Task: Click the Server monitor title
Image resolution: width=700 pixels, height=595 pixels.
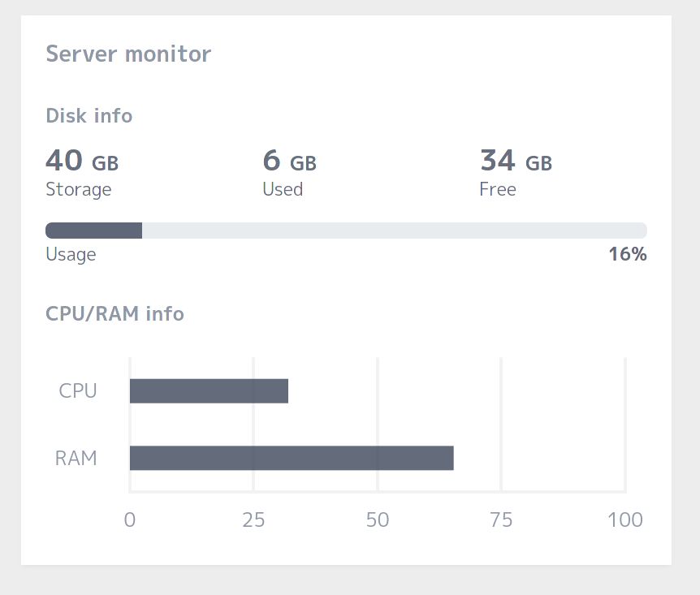Action: pyautogui.click(x=128, y=54)
